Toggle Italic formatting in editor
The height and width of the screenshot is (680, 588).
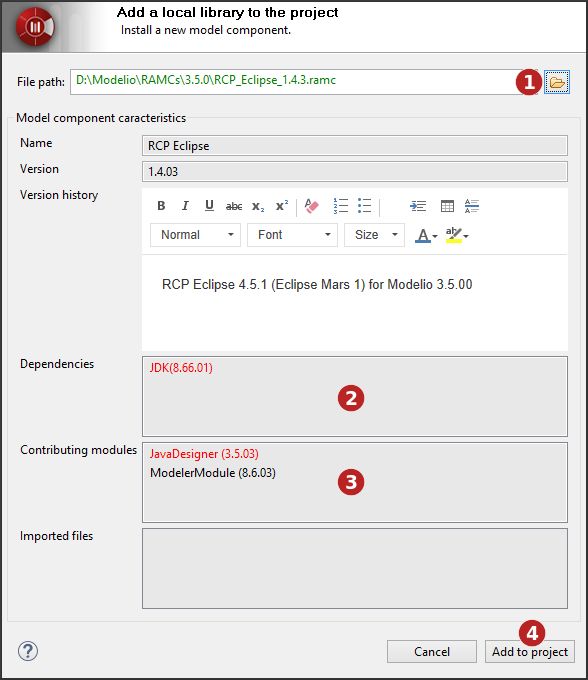pos(185,206)
